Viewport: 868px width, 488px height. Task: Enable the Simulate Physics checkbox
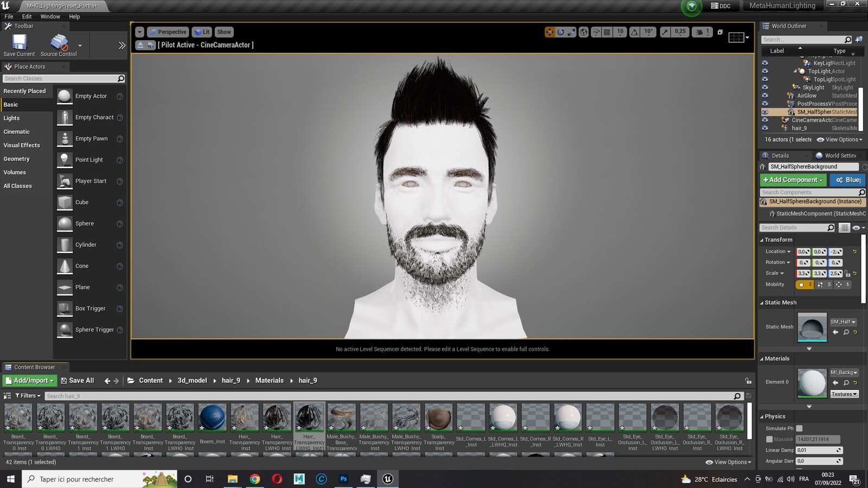(x=799, y=428)
